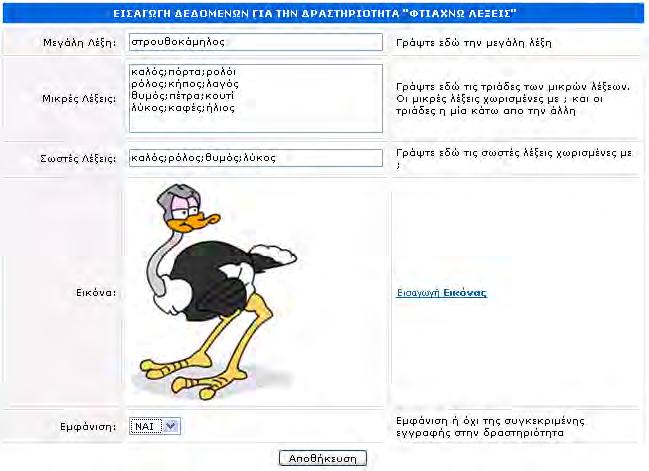Click the Μικρές Λέξεις label
The width and height of the screenshot is (649, 471).
coord(79,99)
